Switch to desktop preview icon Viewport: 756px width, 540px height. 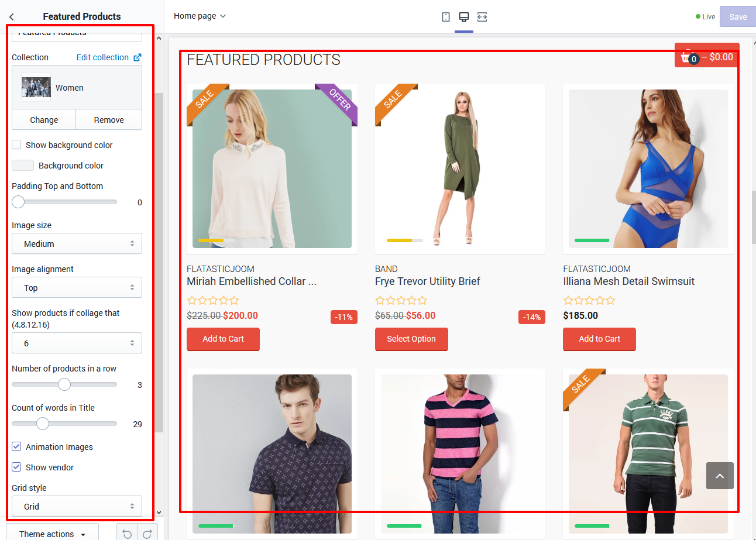pos(464,17)
